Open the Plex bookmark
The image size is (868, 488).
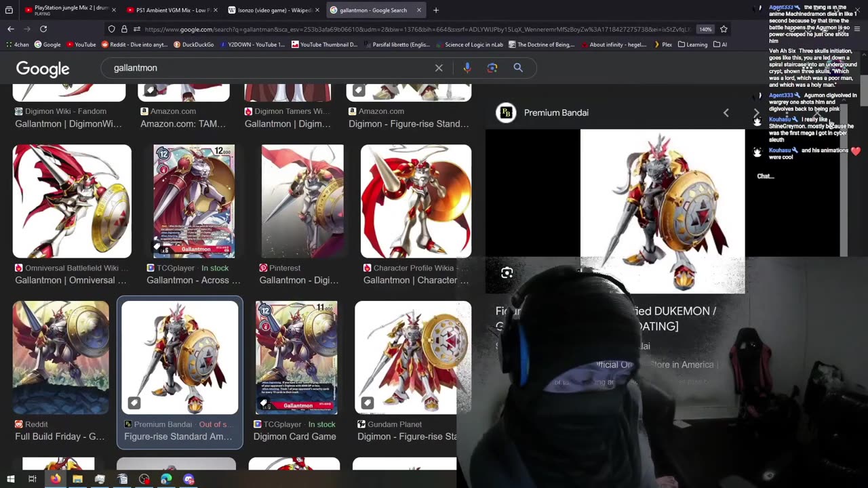coord(663,45)
